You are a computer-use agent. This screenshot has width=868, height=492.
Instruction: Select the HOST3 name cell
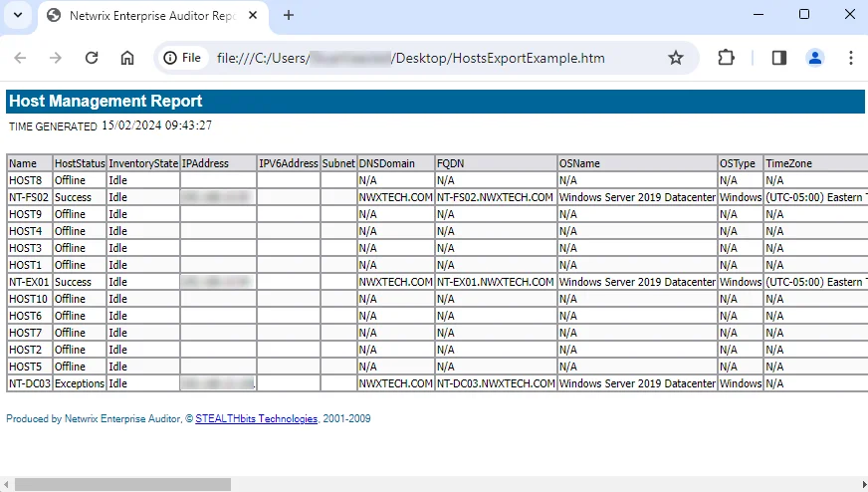(30, 248)
